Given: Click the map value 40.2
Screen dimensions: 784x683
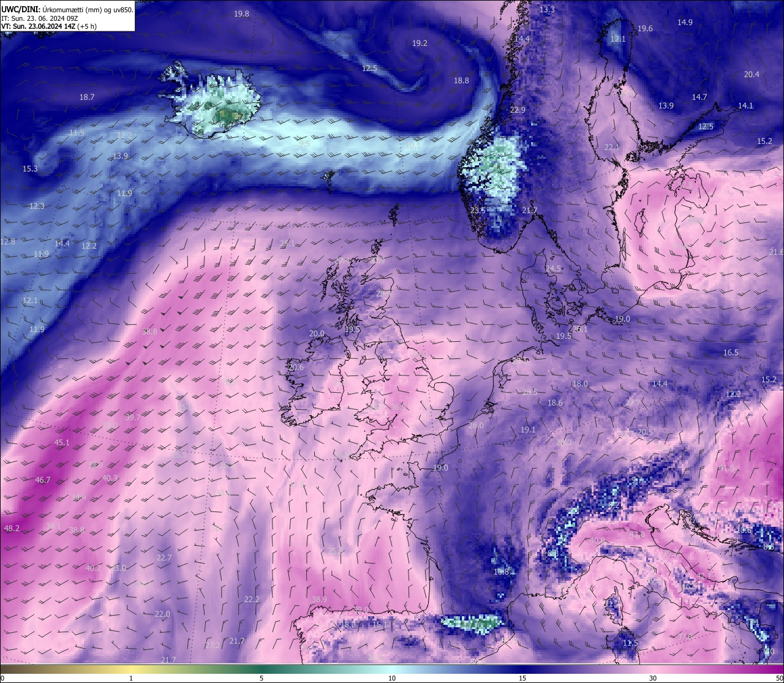Looking at the screenshot, I should [93, 568].
